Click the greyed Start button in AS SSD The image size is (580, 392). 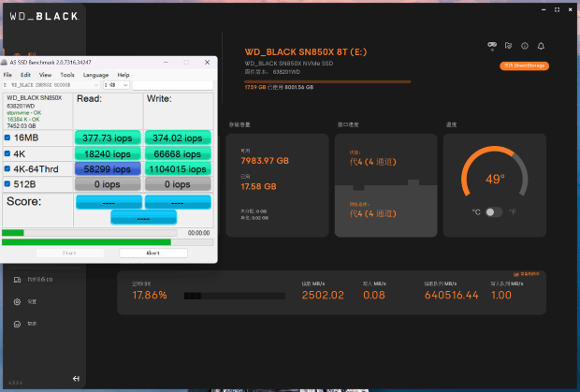click(x=70, y=253)
